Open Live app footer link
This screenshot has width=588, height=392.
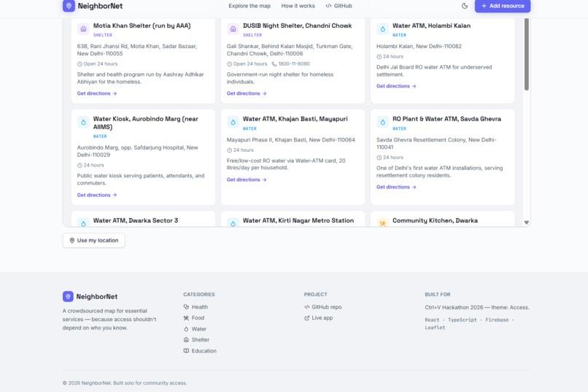318,318
